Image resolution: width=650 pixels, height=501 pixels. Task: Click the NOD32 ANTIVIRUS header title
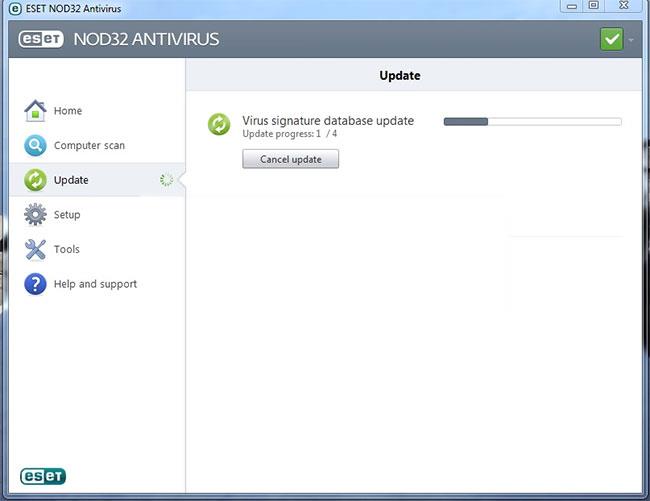[x=146, y=39]
